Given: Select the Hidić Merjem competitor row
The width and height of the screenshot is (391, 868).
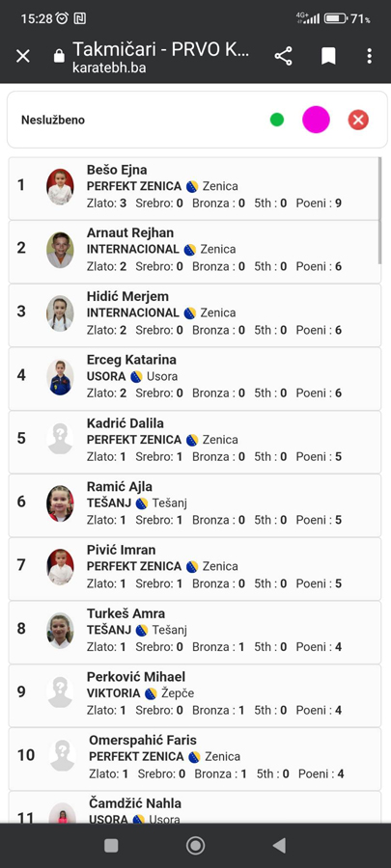Looking at the screenshot, I should pyautogui.click(x=195, y=315).
